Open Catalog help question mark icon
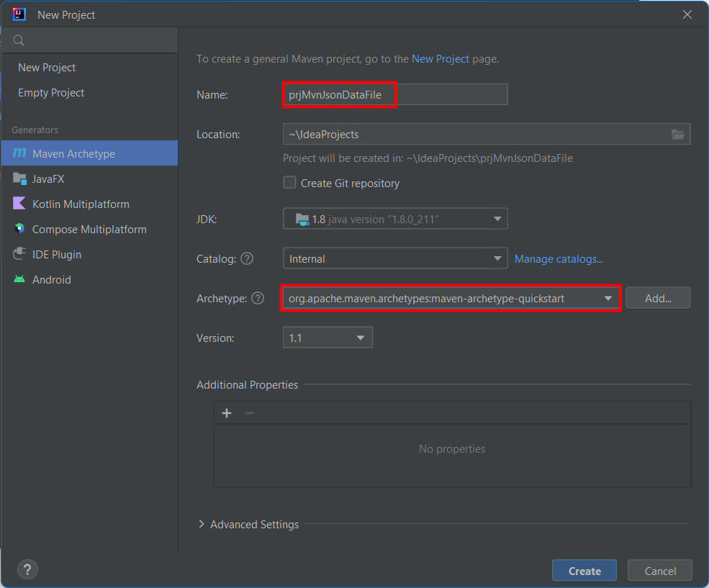The height and width of the screenshot is (588, 709). click(x=247, y=258)
